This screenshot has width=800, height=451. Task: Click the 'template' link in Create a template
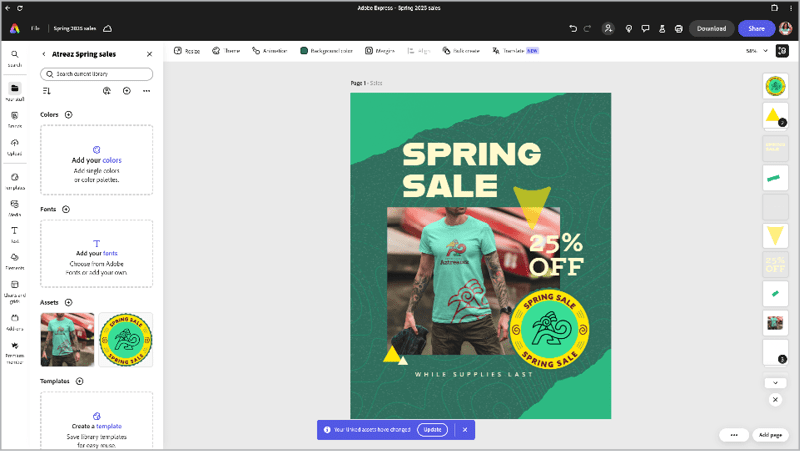[x=109, y=426]
